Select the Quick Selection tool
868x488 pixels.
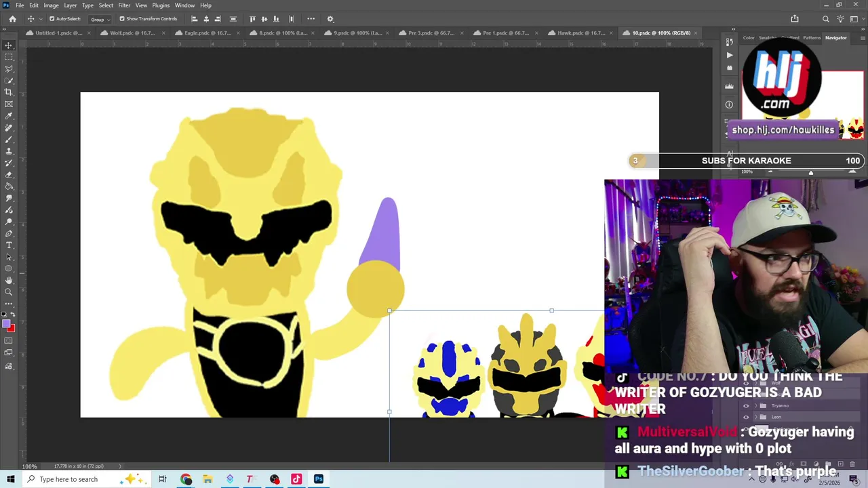[9, 81]
